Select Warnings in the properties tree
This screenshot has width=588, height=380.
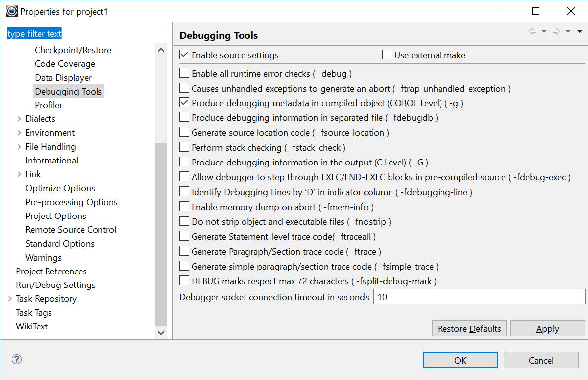click(x=44, y=258)
